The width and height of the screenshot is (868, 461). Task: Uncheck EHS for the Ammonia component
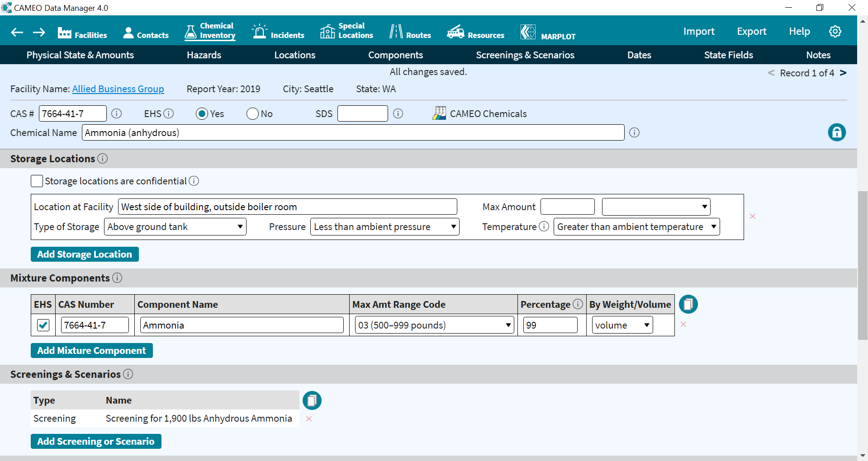pos(43,325)
